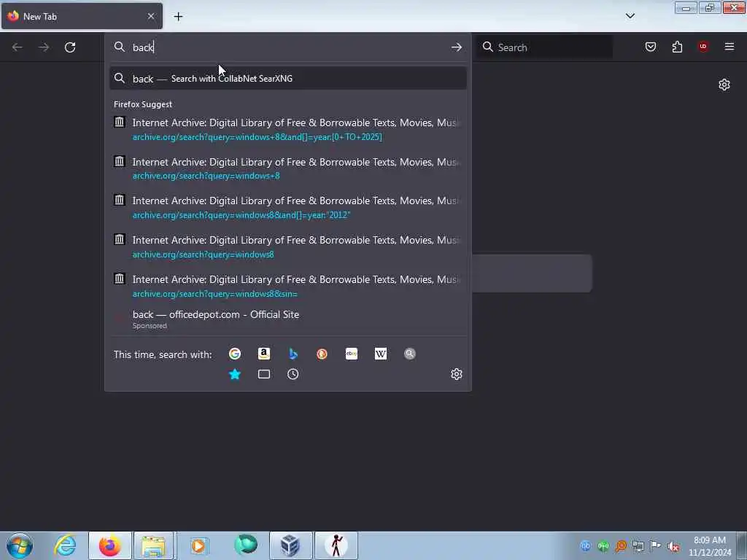747x560 pixels.
Task: Launch Internet Explorer from the taskbar
Action: pos(65,545)
